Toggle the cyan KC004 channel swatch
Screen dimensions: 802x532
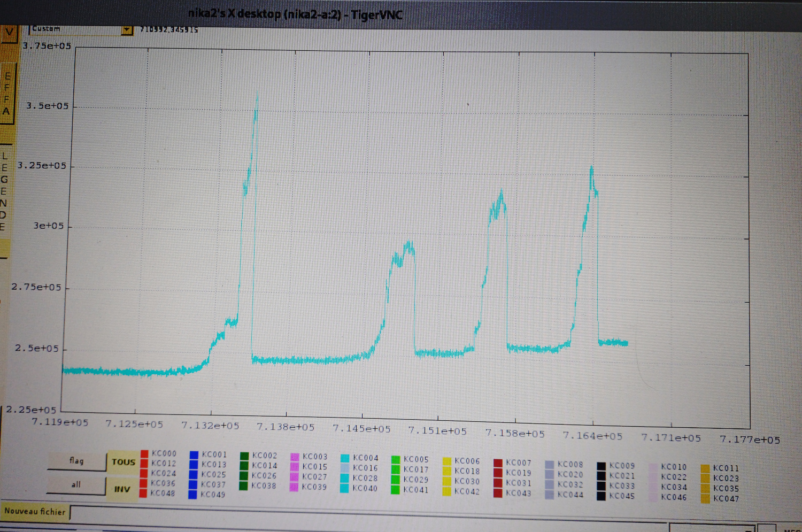click(x=345, y=458)
